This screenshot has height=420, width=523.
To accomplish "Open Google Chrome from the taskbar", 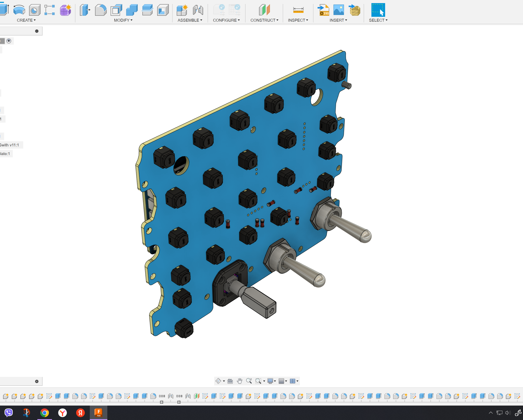I will [x=44, y=413].
